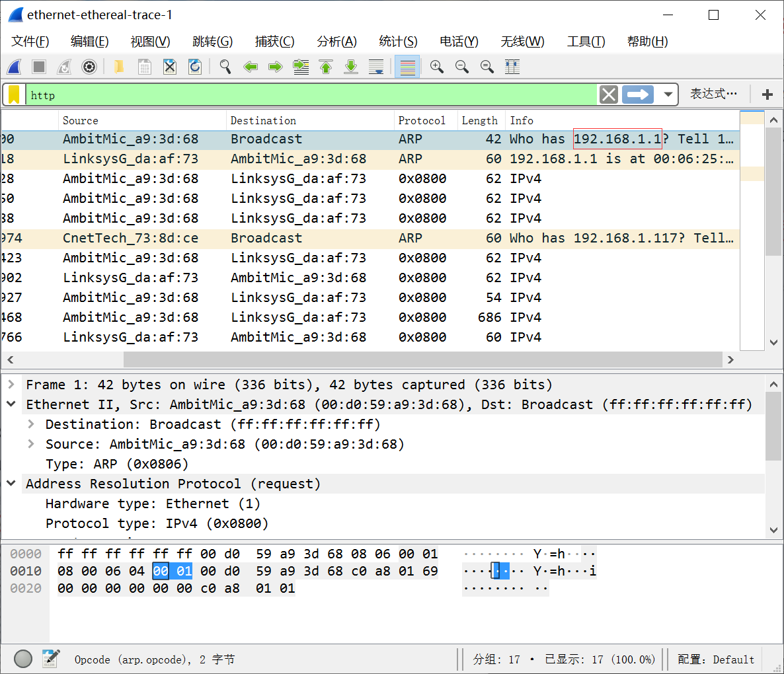Apply display filter arrow button
Viewport: 784px width, 674px height.
coord(638,94)
